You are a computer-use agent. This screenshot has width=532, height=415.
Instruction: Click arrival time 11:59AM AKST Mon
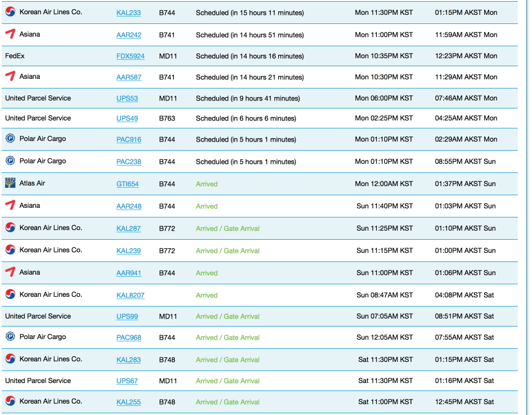466,35
